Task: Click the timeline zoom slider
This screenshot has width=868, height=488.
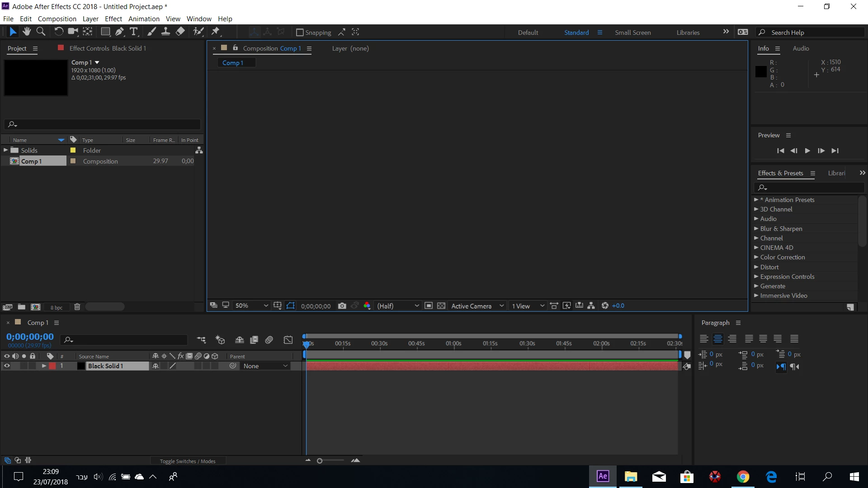Action: pyautogui.click(x=320, y=461)
